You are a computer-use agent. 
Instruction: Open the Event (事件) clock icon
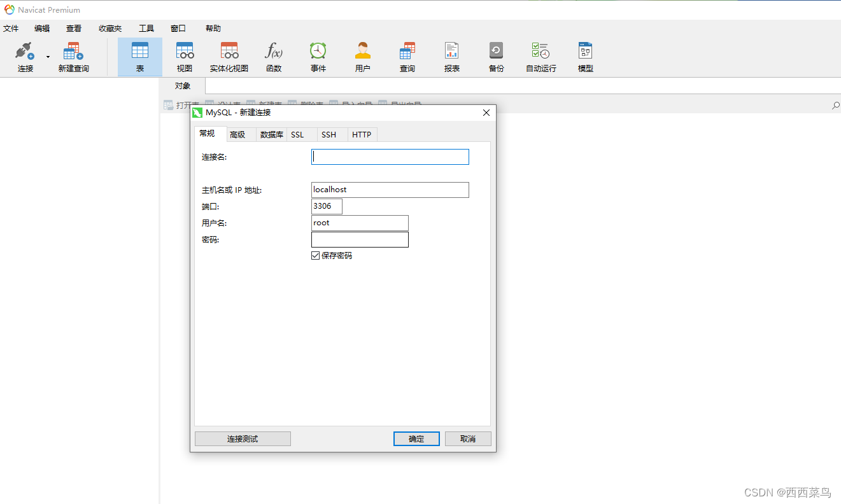click(318, 51)
